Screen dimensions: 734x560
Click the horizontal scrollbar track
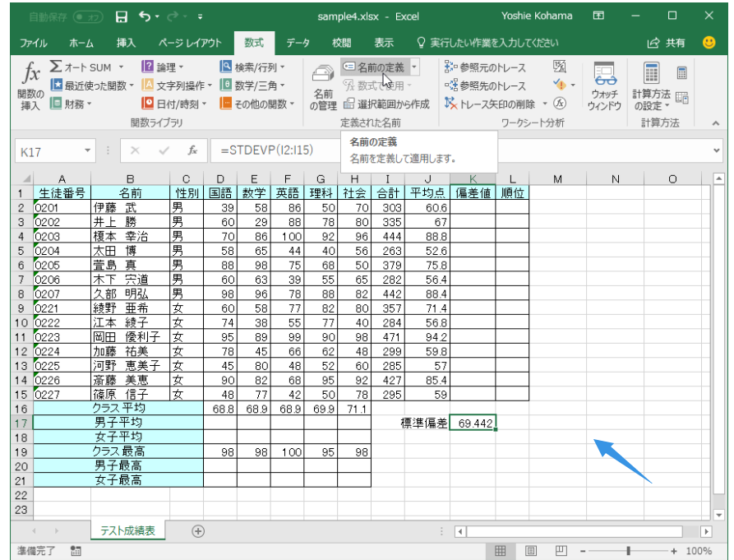tap(575, 531)
